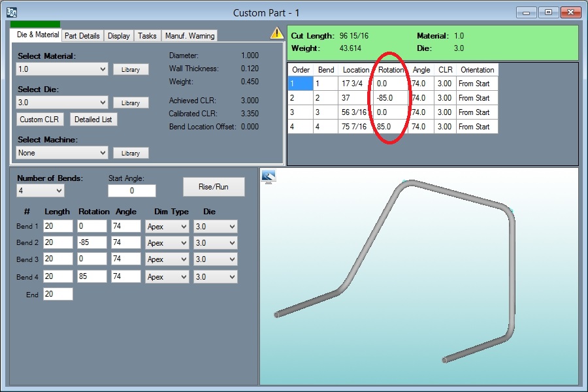Open the die Library
Screen dimensions: 588x392
click(x=131, y=103)
